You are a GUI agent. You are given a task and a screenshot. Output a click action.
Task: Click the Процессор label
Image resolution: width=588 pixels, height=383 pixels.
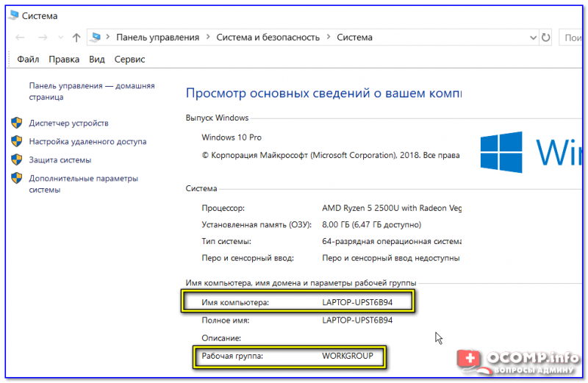[x=223, y=208]
